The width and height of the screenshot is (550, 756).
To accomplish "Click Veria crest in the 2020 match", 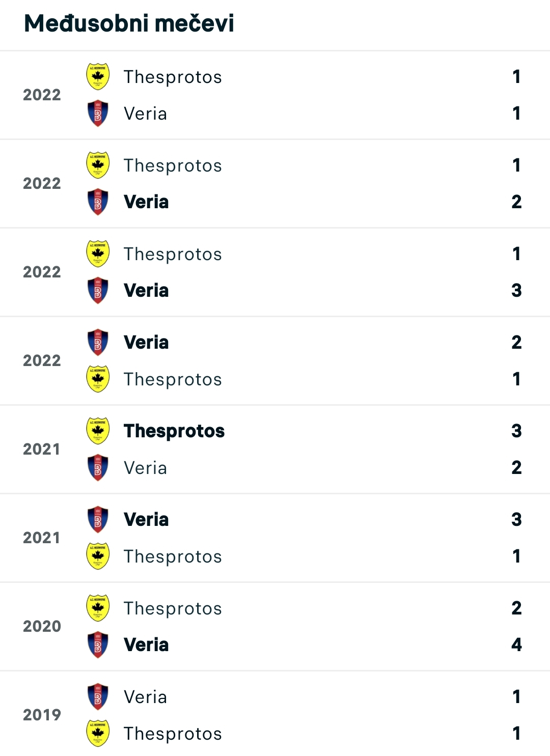I will pos(98,645).
